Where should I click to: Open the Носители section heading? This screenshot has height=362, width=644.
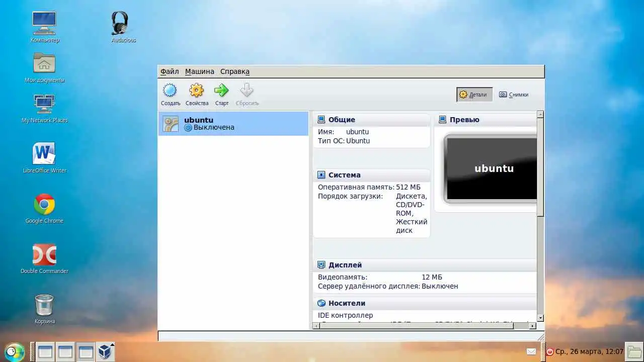[x=347, y=303]
